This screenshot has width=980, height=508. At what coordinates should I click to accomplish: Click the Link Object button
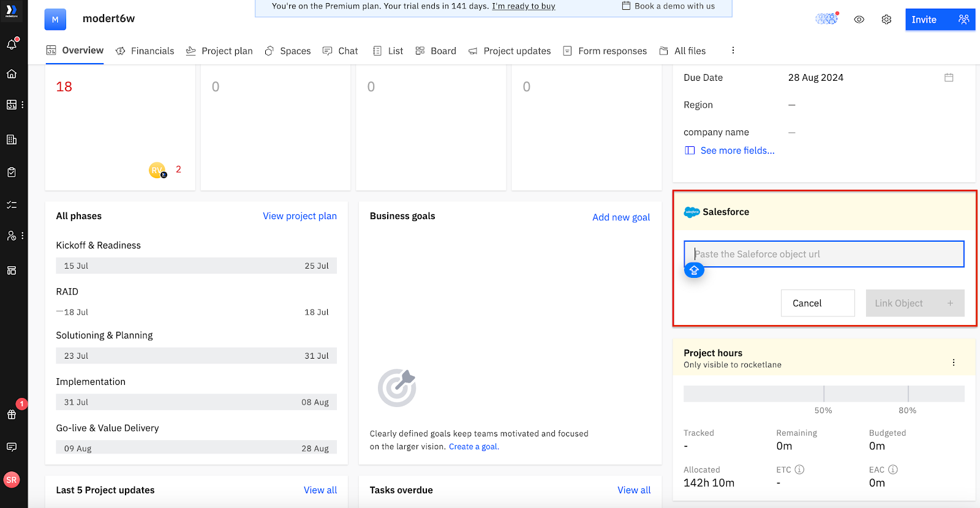click(x=915, y=303)
